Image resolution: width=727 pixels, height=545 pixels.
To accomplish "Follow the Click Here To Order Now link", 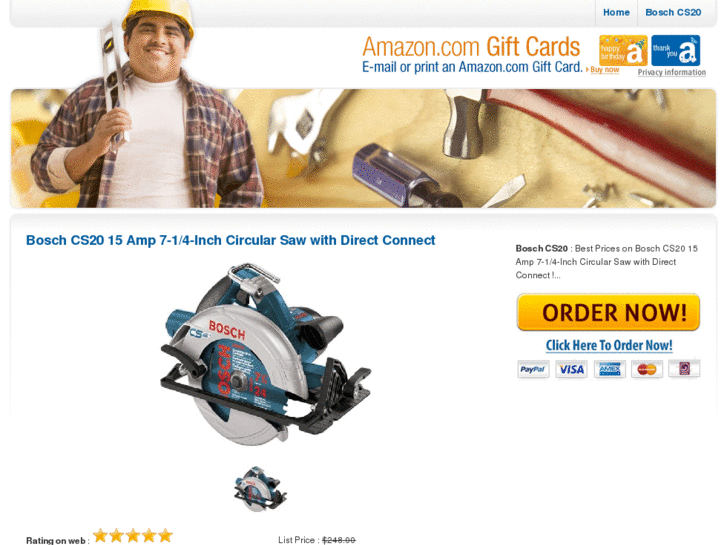I will point(609,346).
